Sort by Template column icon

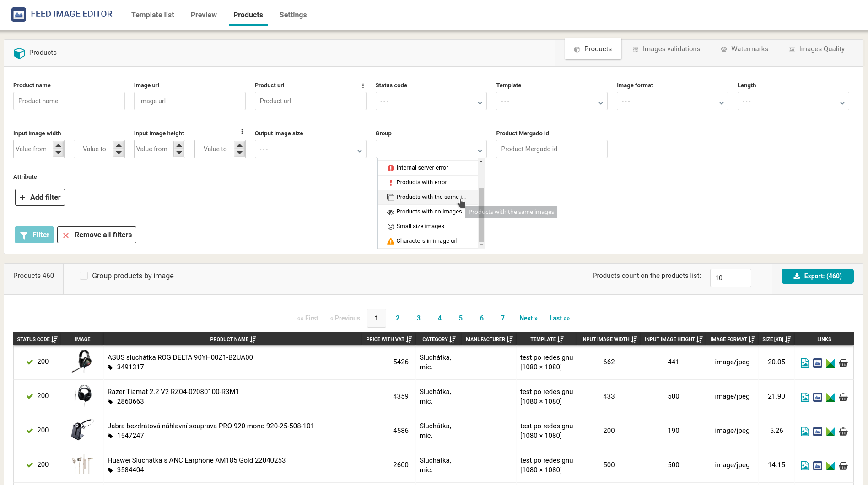(x=561, y=339)
